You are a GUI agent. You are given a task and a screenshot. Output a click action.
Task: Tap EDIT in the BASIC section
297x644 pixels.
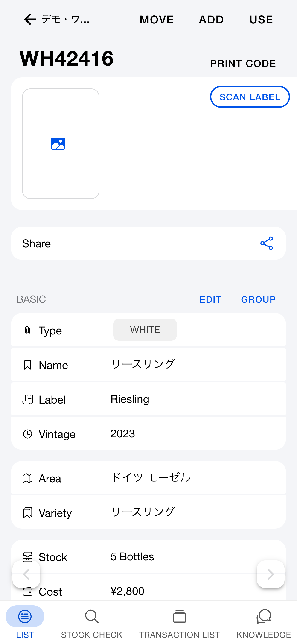coord(210,299)
